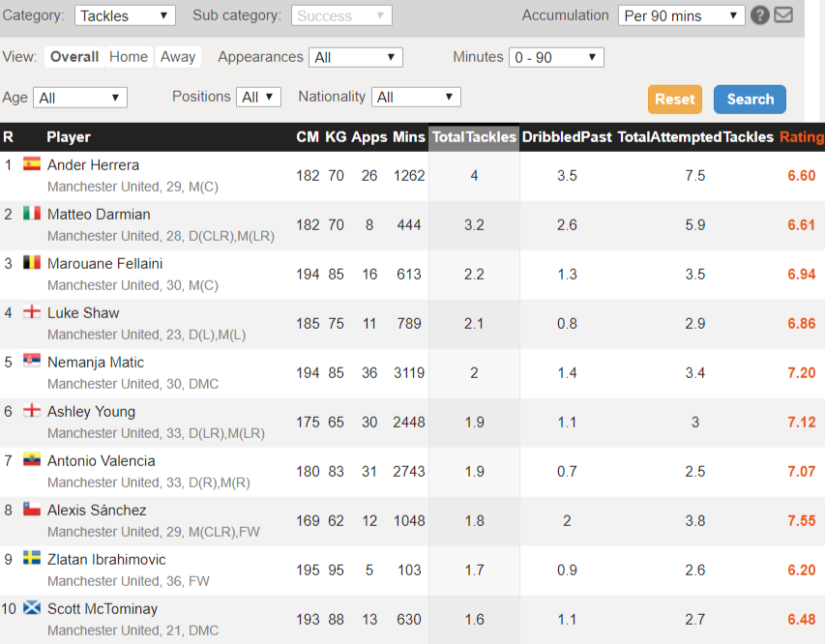
Task: Open the Positions filter dropdown
Action: pyautogui.click(x=258, y=98)
